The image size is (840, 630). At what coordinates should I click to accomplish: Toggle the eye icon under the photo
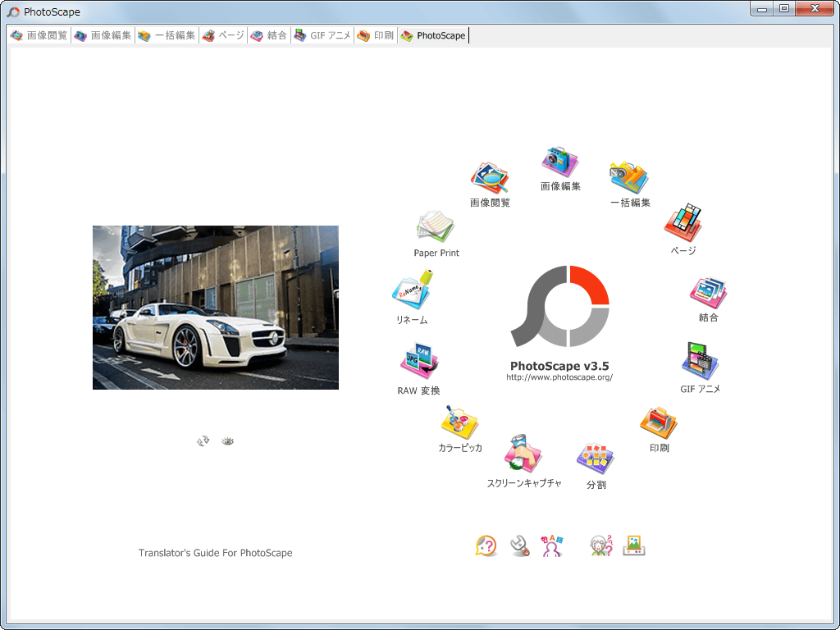point(228,441)
